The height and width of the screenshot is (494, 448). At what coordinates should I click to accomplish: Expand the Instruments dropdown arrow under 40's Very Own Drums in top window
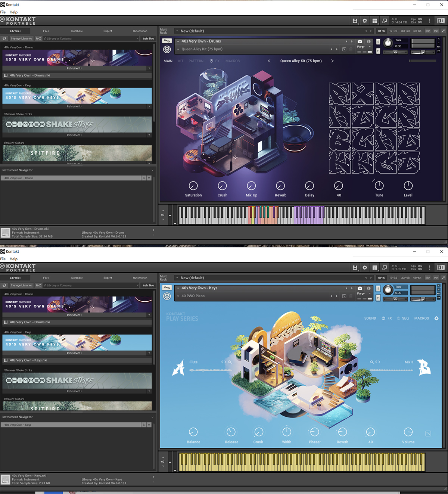click(x=149, y=68)
